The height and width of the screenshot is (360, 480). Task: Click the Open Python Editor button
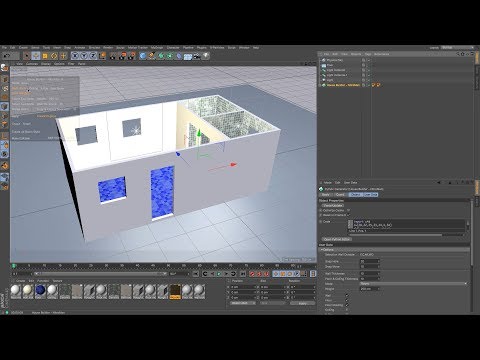[x=337, y=239]
